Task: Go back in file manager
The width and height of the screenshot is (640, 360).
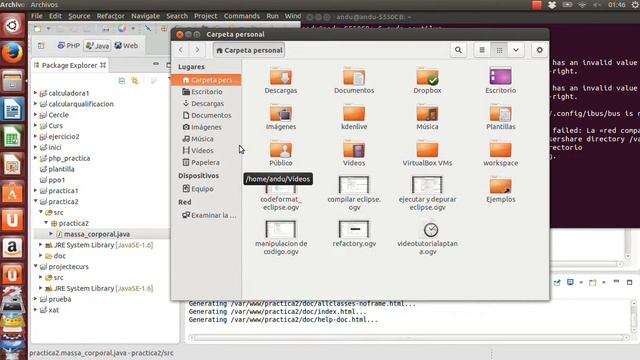Action: 181,50
